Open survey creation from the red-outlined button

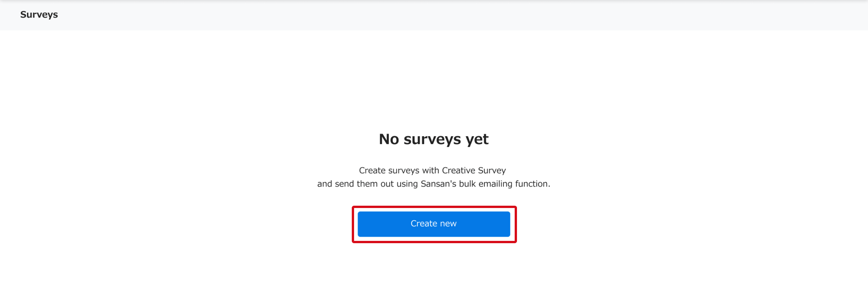(x=434, y=224)
